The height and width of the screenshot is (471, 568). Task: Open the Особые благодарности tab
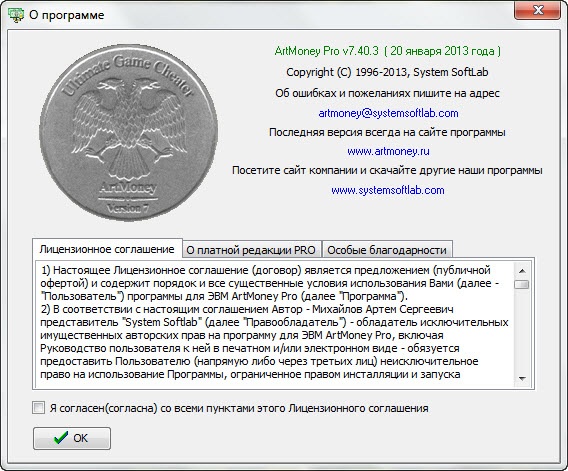coord(387,250)
